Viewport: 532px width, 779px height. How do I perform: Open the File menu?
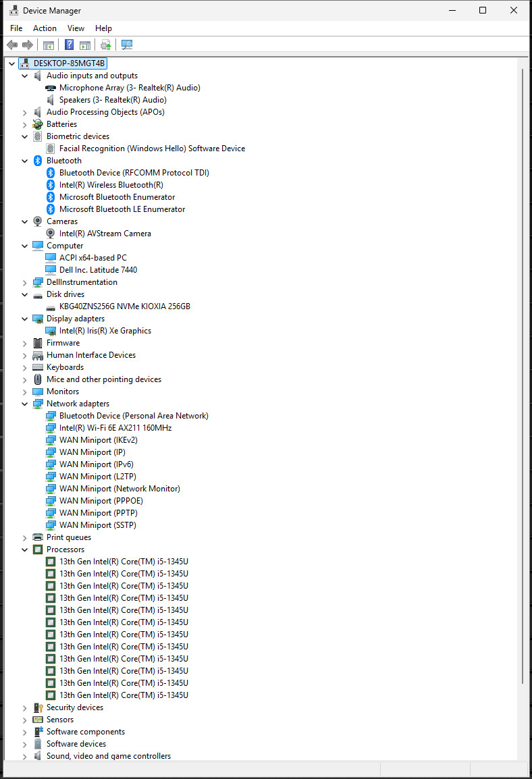coord(16,28)
